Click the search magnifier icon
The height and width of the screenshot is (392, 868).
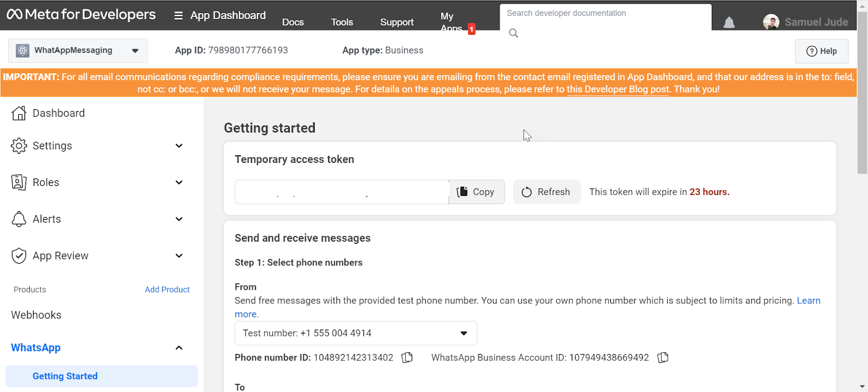513,33
